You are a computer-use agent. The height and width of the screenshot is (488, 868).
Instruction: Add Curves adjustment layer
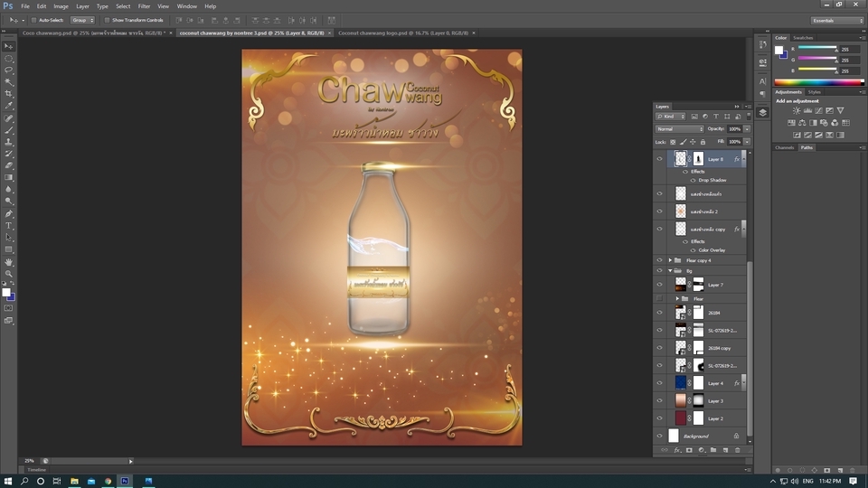(819, 110)
